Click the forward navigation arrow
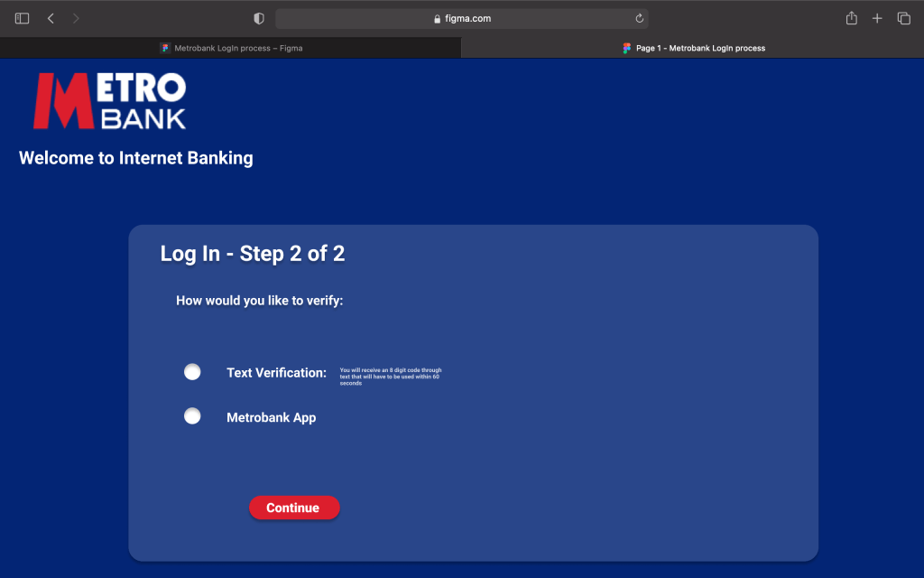 (76, 18)
